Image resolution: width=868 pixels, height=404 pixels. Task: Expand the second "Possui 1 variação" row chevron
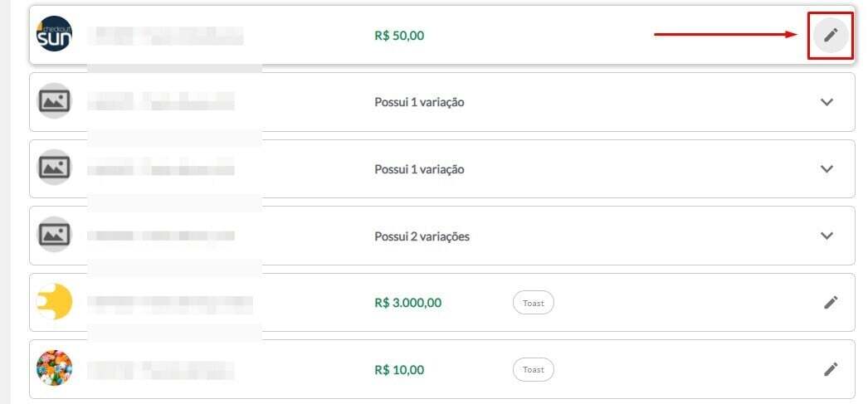827,168
